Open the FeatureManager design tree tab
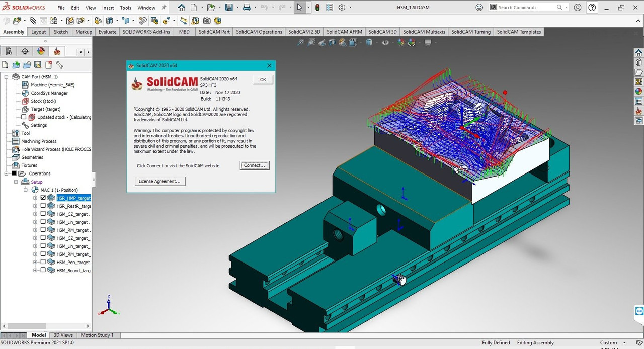The width and height of the screenshot is (644, 349). point(9,51)
